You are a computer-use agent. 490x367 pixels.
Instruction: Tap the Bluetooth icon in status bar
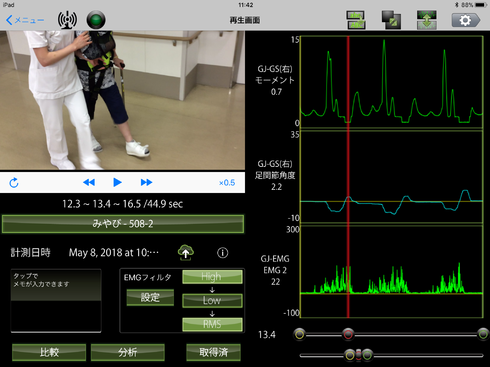[x=457, y=5]
